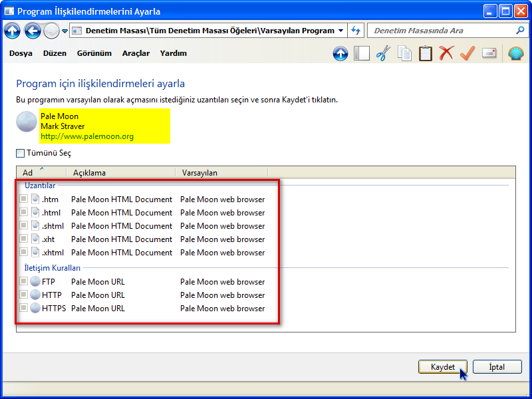Refresh the Control Panel page
Screen dimensions: 532x399
pos(356,31)
